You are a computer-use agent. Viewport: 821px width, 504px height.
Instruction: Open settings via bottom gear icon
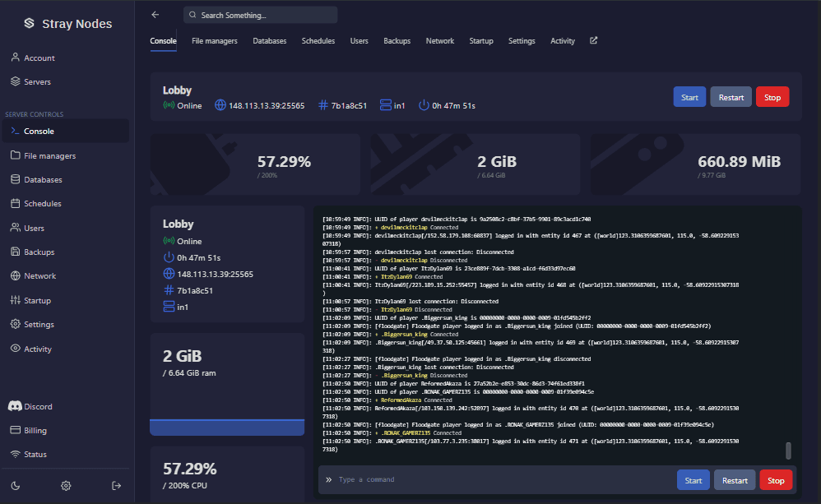coord(66,485)
